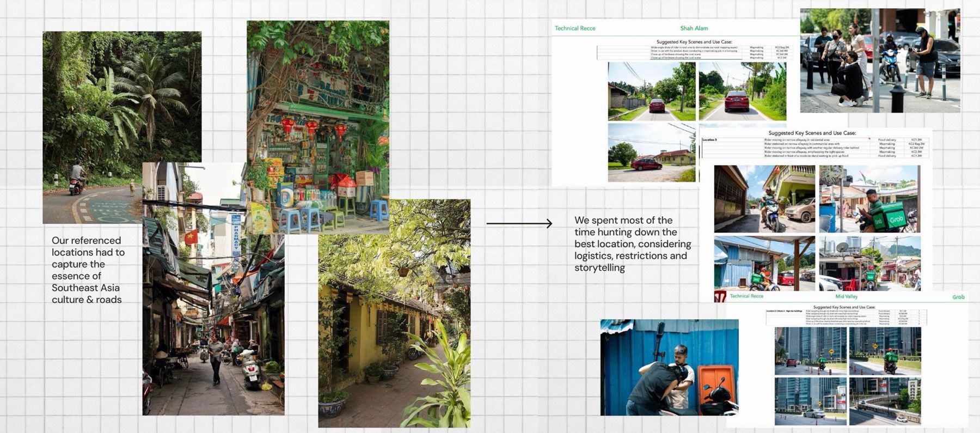Open the red car beside house photo
The width and height of the screenshot is (980, 433).
tap(652, 153)
